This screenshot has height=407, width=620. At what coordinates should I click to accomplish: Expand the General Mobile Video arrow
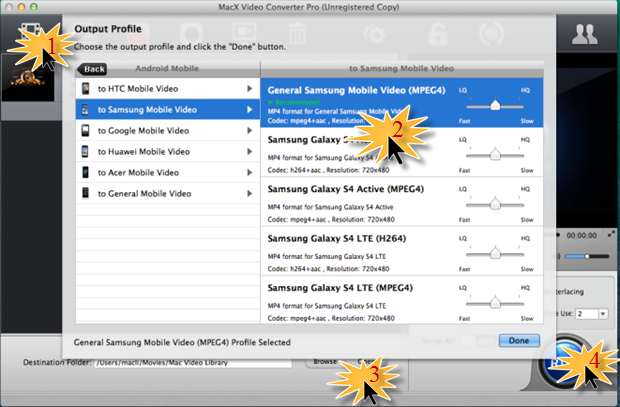pos(250,193)
